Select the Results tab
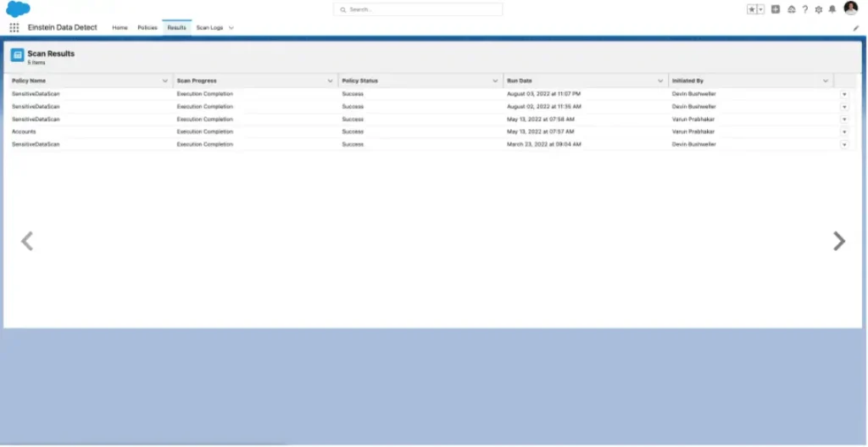 point(176,28)
